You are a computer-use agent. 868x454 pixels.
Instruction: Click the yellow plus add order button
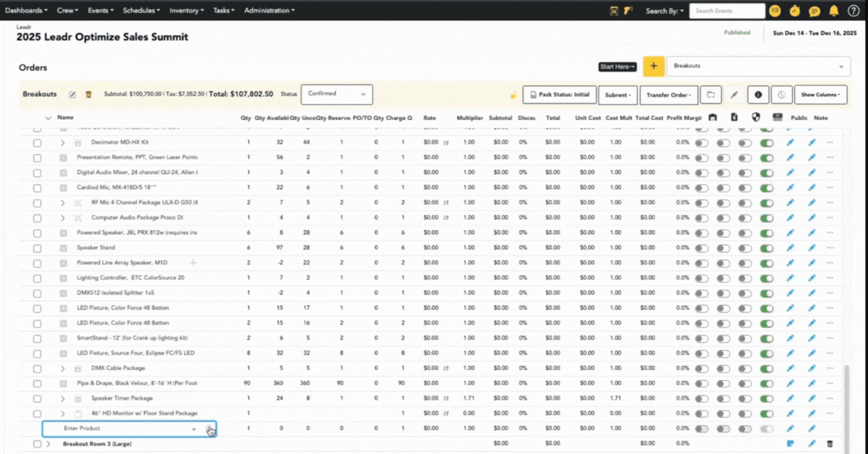point(653,66)
